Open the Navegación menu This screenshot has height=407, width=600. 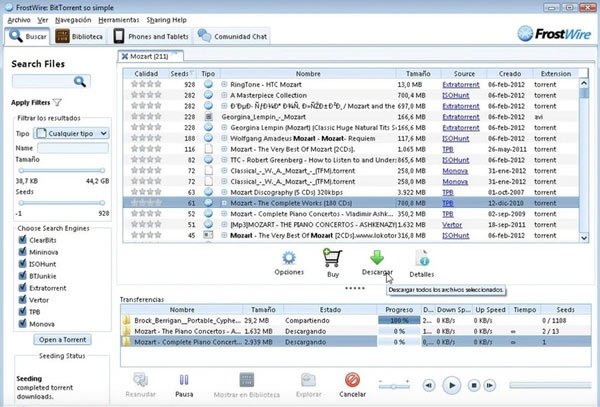73,20
